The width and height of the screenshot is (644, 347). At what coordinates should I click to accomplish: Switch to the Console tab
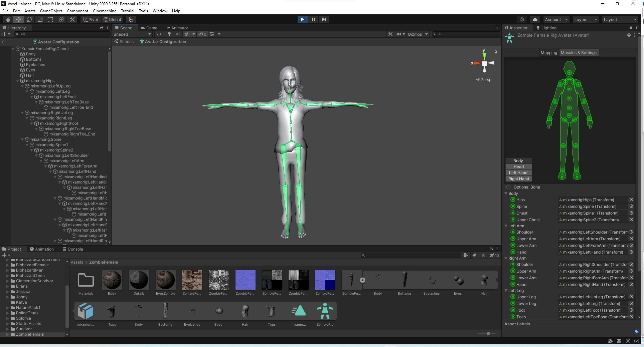[x=72, y=249]
